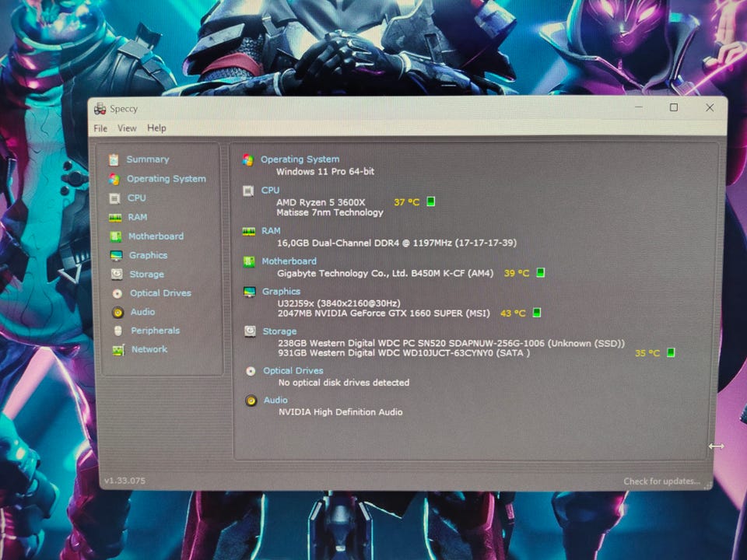The image size is (747, 560).
Task: Click the Graphics heading link in summary
Action: click(281, 292)
